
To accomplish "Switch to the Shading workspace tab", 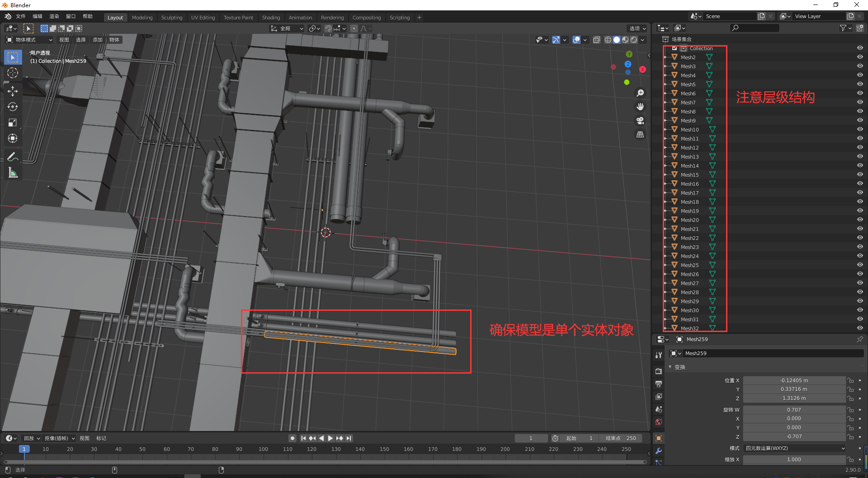I will click(271, 18).
